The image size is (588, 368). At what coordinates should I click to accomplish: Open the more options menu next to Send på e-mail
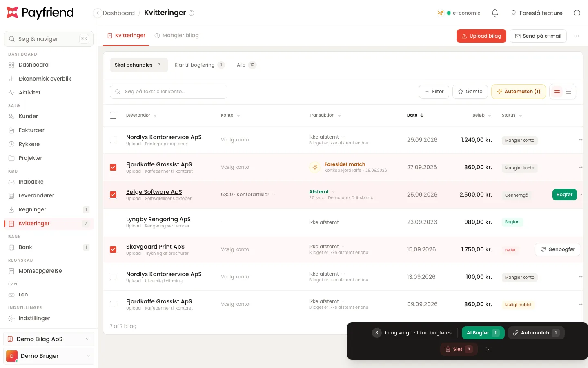[577, 36]
